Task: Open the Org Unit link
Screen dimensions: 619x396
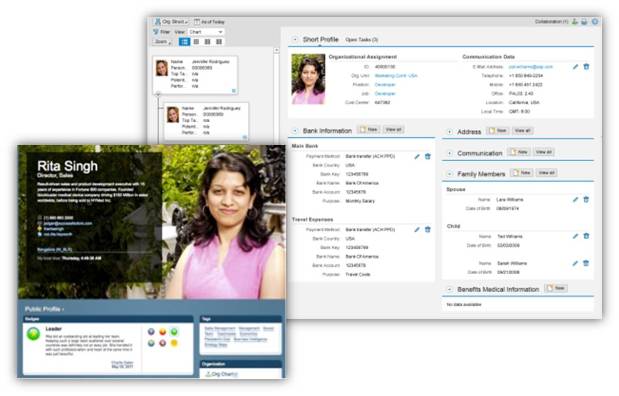Action: tap(396, 75)
